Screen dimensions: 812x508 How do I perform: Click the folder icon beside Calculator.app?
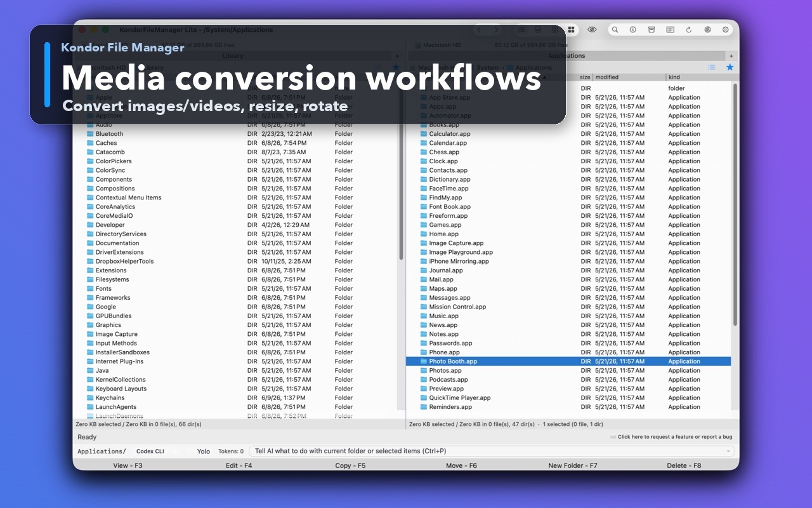tap(424, 134)
